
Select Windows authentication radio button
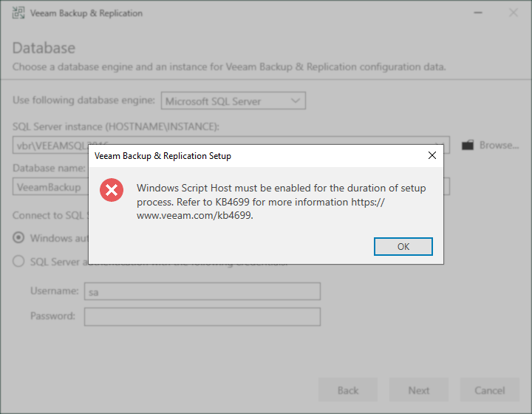click(18, 237)
